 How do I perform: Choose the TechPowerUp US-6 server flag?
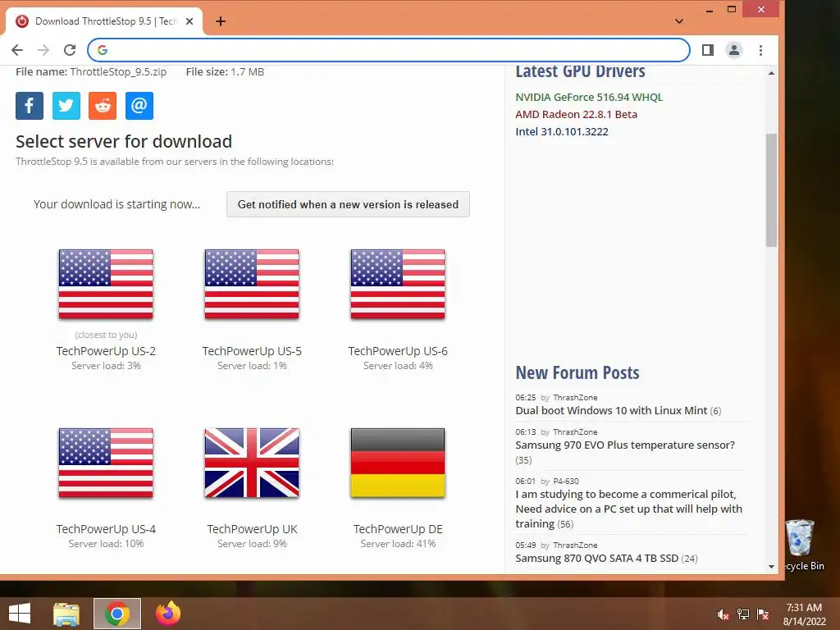tap(398, 284)
